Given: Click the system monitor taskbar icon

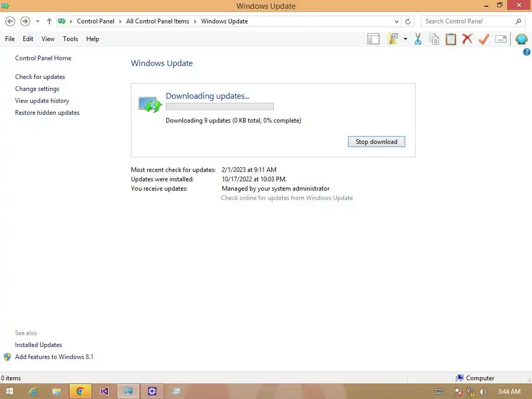Looking at the screenshot, I should pos(176,391).
